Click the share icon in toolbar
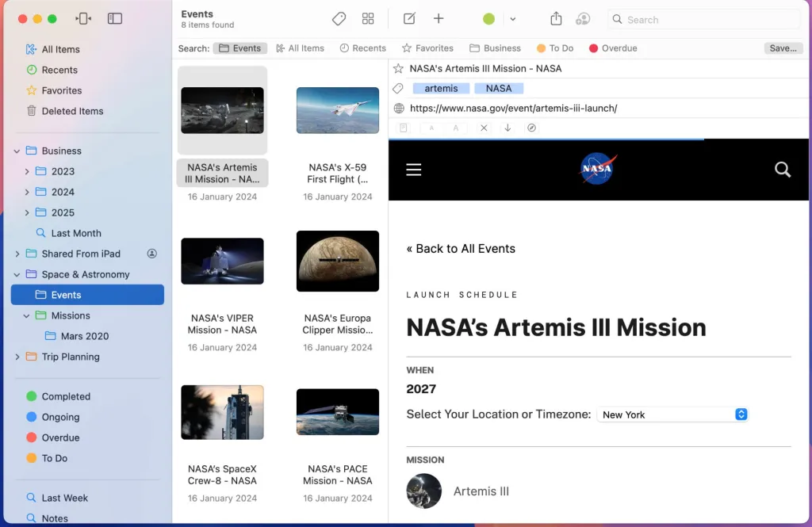Screen dimensions: 812x527 click(x=556, y=19)
